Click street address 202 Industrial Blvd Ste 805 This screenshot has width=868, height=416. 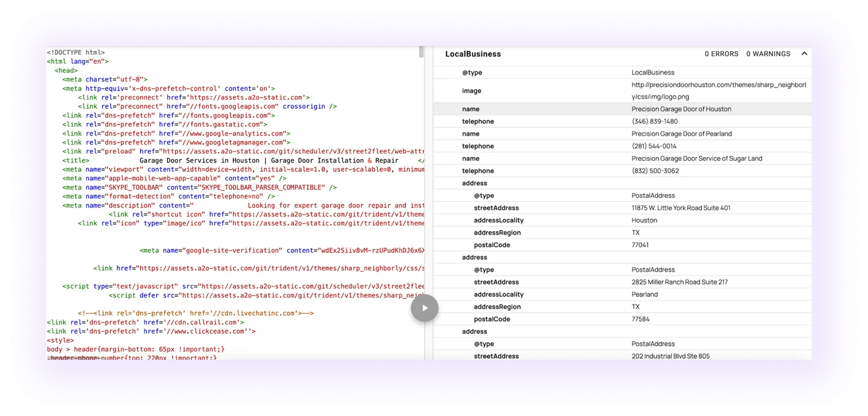[x=670, y=356]
